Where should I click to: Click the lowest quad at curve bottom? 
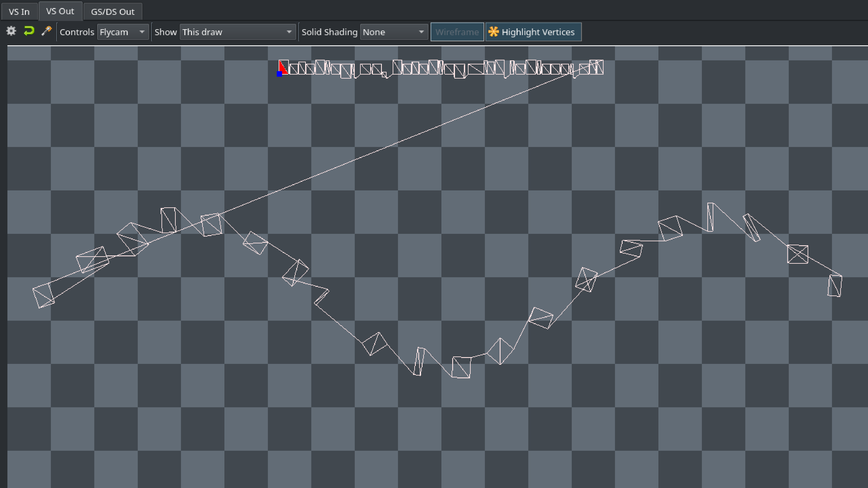[x=461, y=367]
